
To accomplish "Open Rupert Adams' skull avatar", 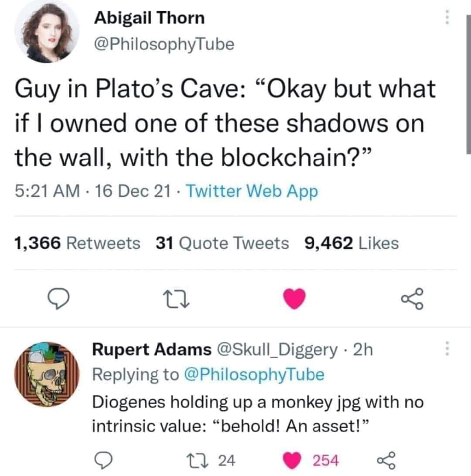I will pyautogui.click(x=47, y=374).
